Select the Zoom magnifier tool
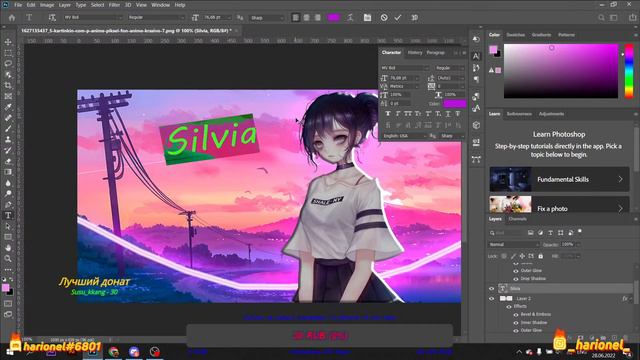The image size is (640, 360). pyautogui.click(x=8, y=258)
